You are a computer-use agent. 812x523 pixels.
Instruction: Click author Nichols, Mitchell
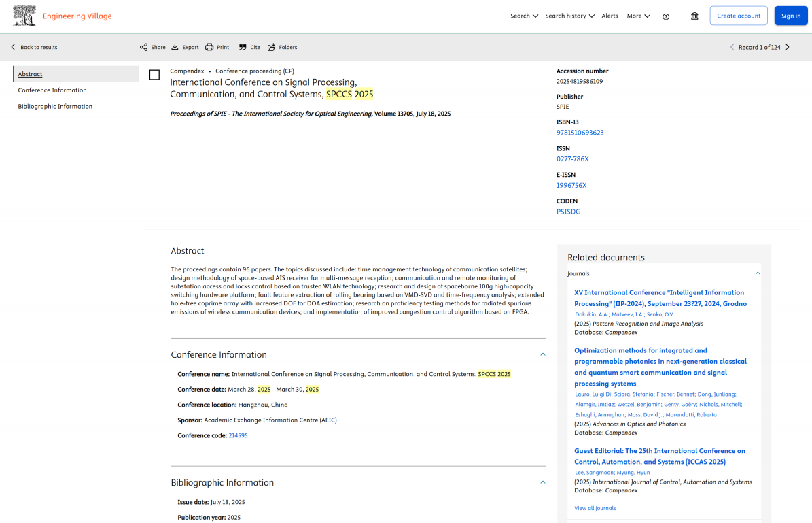(720, 404)
